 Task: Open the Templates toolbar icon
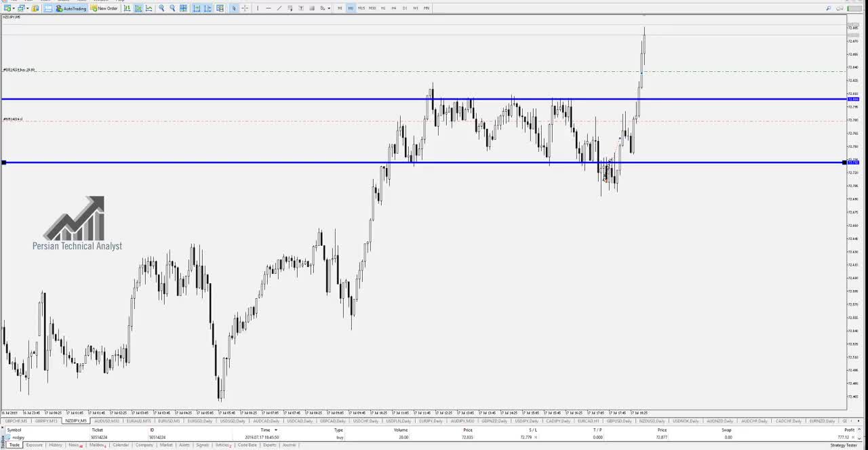[220, 8]
